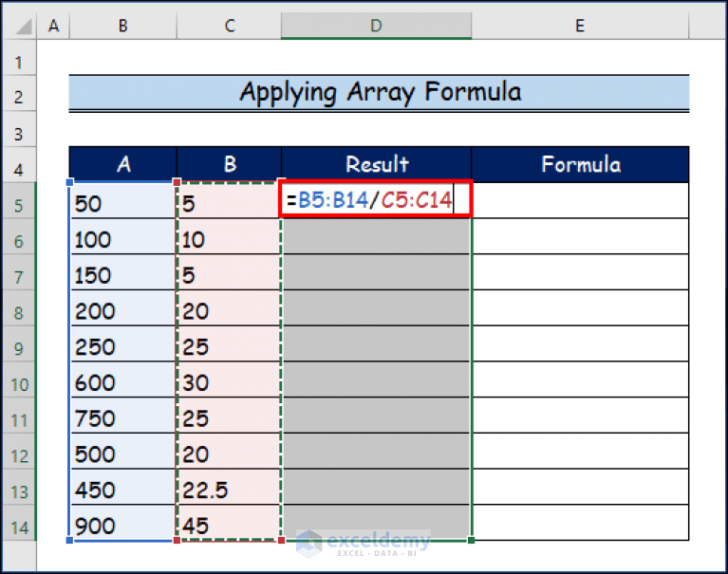This screenshot has height=574, width=728.
Task: Click cell C9 with value 25
Action: coord(230,343)
